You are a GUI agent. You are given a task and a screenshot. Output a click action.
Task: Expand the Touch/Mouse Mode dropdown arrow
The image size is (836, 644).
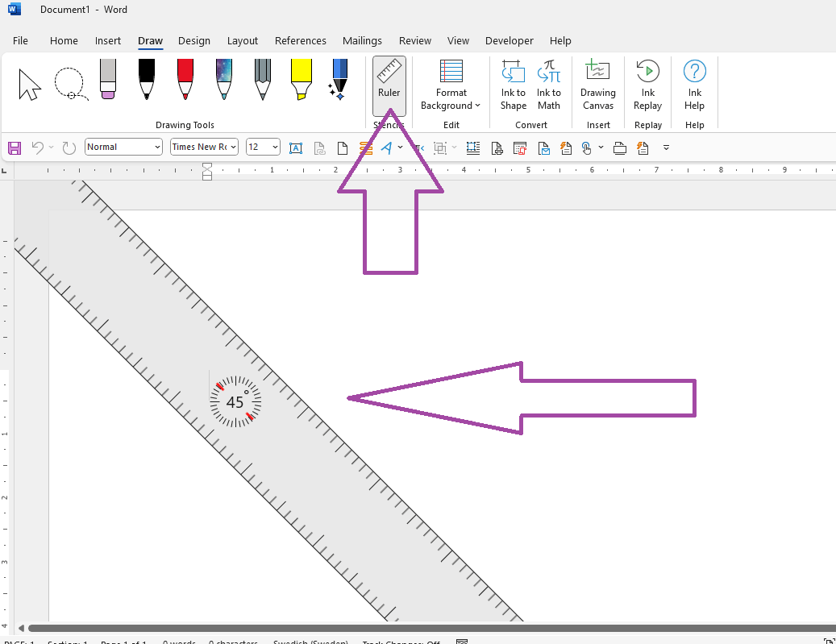coord(601,147)
